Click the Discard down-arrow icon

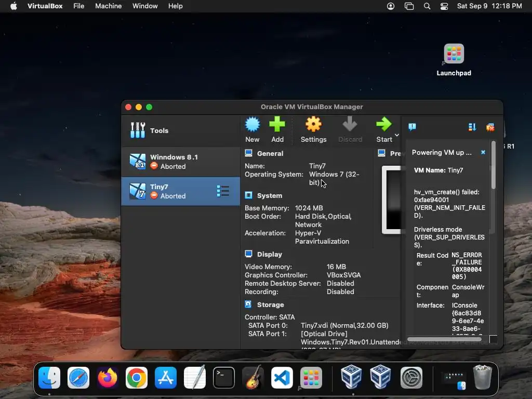point(350,124)
